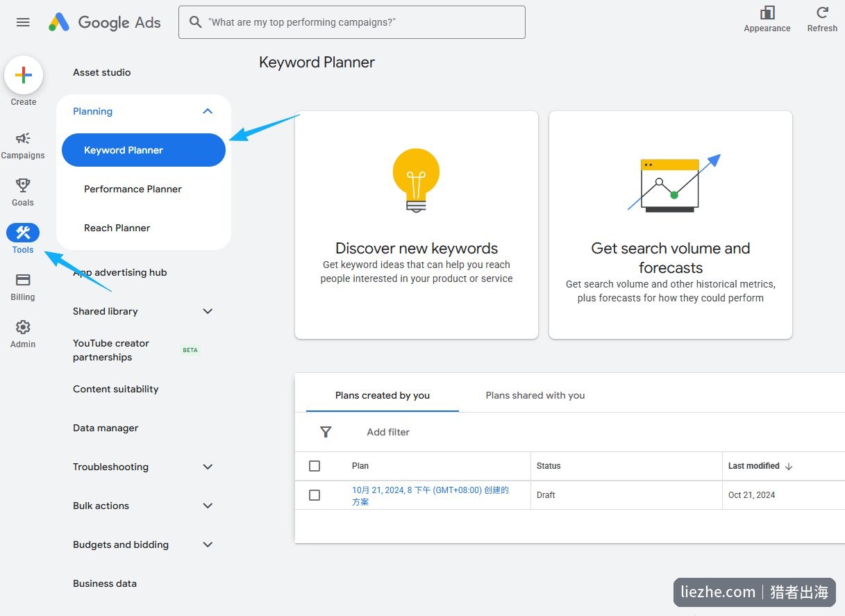Click the Last modified column header
The height and width of the screenshot is (616, 845).
754,466
